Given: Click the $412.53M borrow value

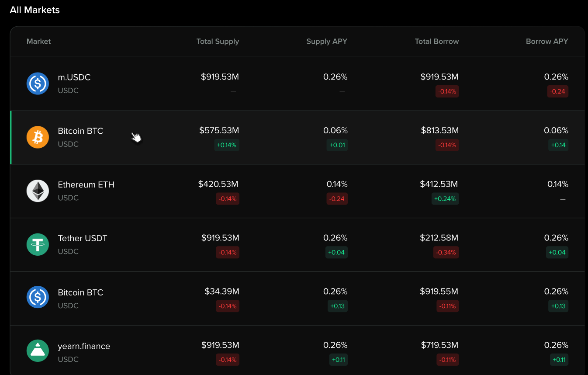Looking at the screenshot, I should coord(439,184).
